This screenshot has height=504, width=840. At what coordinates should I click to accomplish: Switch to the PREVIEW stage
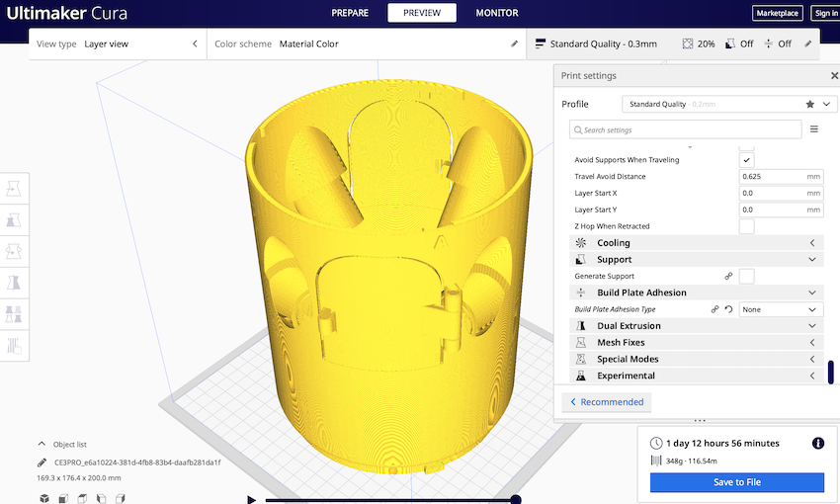(422, 13)
